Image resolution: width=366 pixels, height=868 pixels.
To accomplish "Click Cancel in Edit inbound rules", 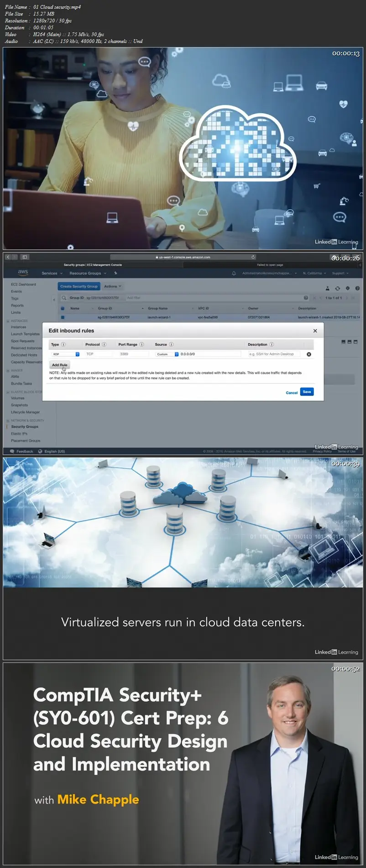I will coord(292,393).
